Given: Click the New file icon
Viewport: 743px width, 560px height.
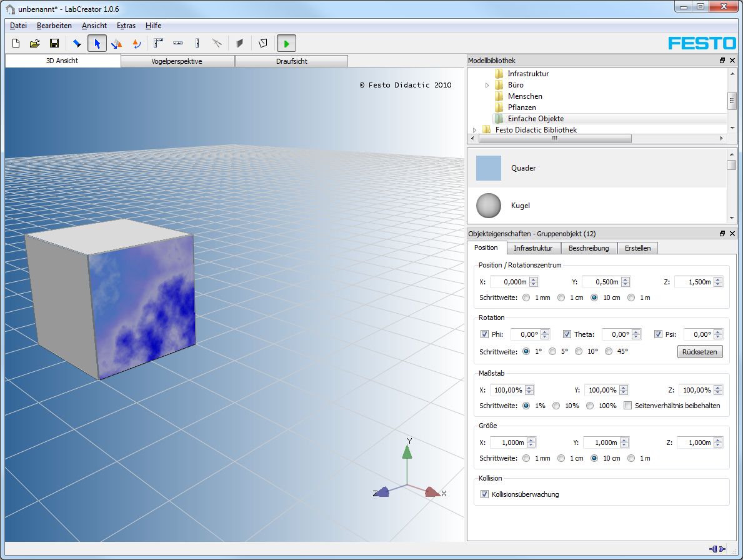Looking at the screenshot, I should (16, 43).
